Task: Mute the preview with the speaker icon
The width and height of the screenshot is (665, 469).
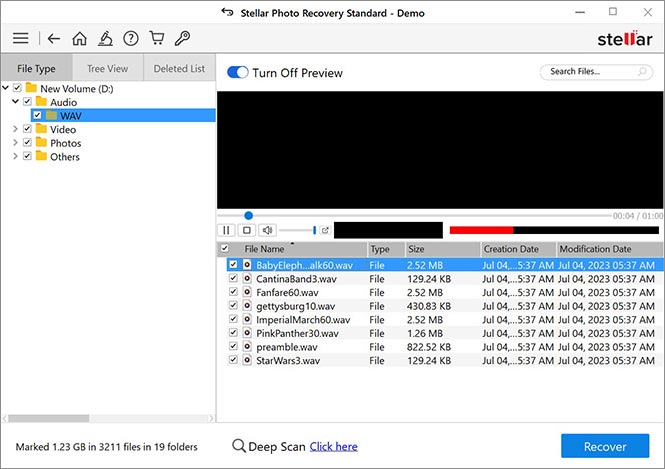Action: point(267,230)
